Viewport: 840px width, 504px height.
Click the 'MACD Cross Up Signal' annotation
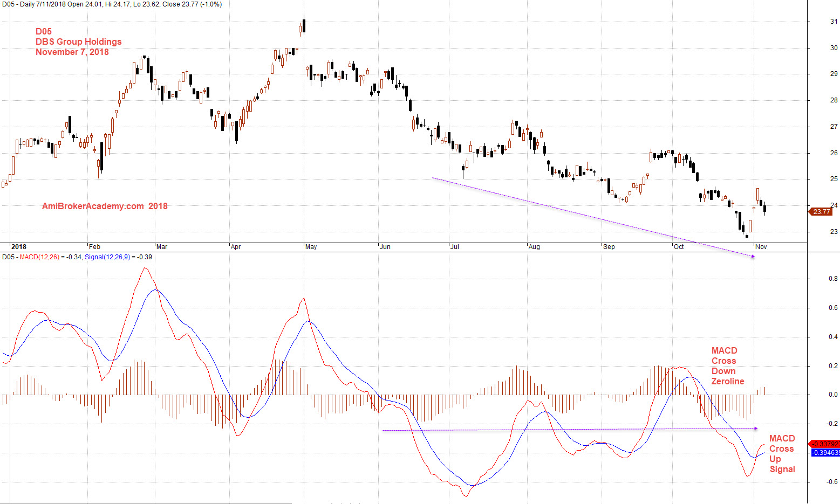coord(782,454)
